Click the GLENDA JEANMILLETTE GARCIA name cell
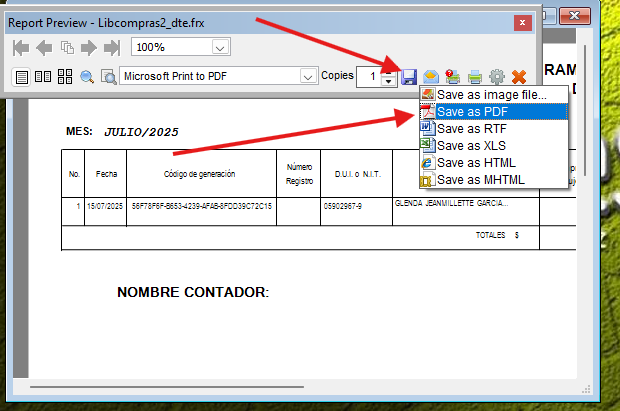This screenshot has width=620, height=411. click(x=451, y=203)
